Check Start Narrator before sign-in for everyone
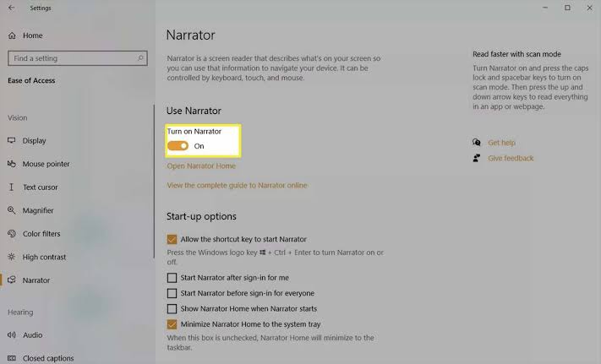 click(x=172, y=293)
